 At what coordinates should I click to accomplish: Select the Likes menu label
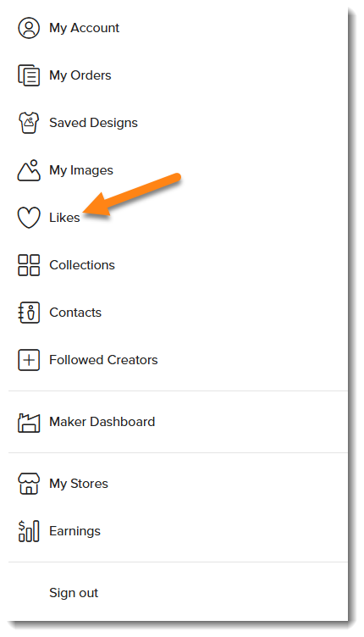click(x=64, y=218)
